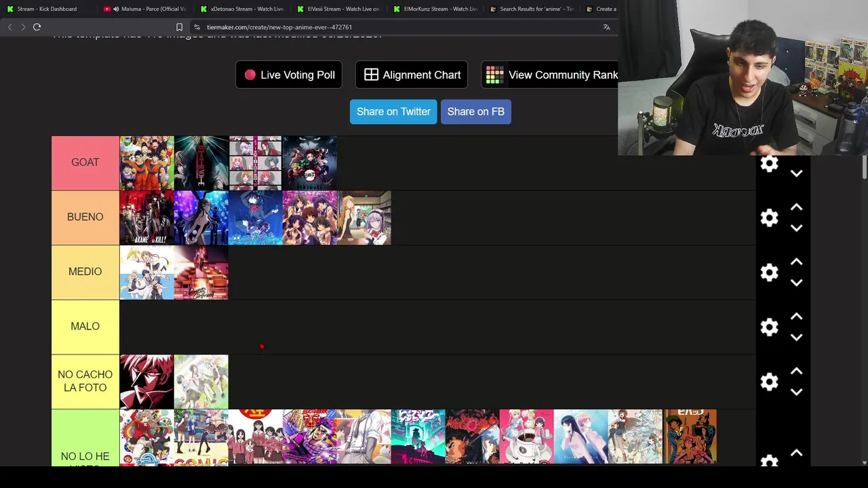Image resolution: width=868 pixels, height=488 pixels.
Task: Open settings gear for the GOAT tier
Action: pos(769,163)
